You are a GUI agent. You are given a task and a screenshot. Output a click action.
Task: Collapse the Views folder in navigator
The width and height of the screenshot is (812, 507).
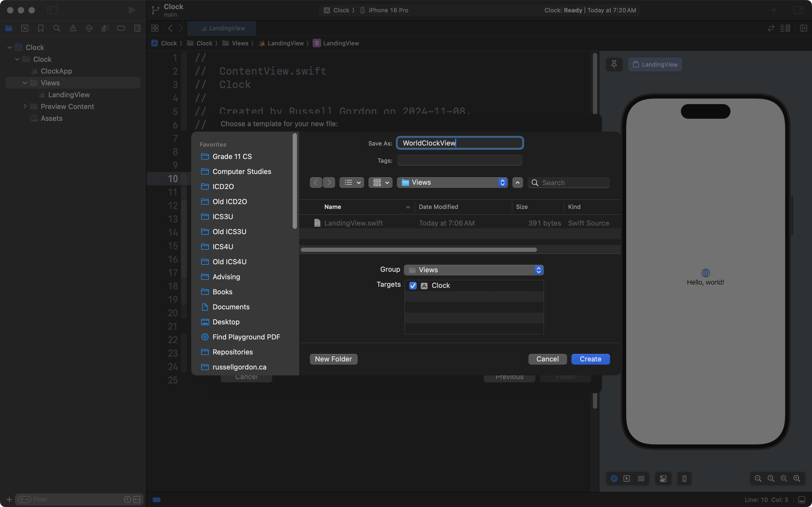pos(24,83)
